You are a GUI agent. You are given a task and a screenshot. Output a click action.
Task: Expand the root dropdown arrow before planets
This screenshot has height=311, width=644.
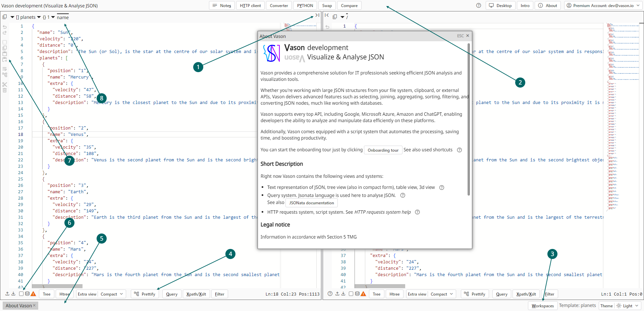click(12, 17)
